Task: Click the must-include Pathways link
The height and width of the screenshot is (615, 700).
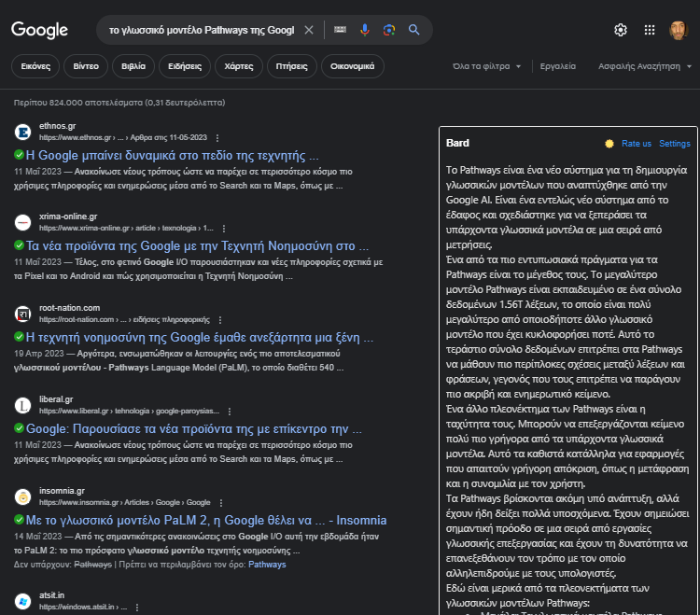Action: click(x=267, y=565)
